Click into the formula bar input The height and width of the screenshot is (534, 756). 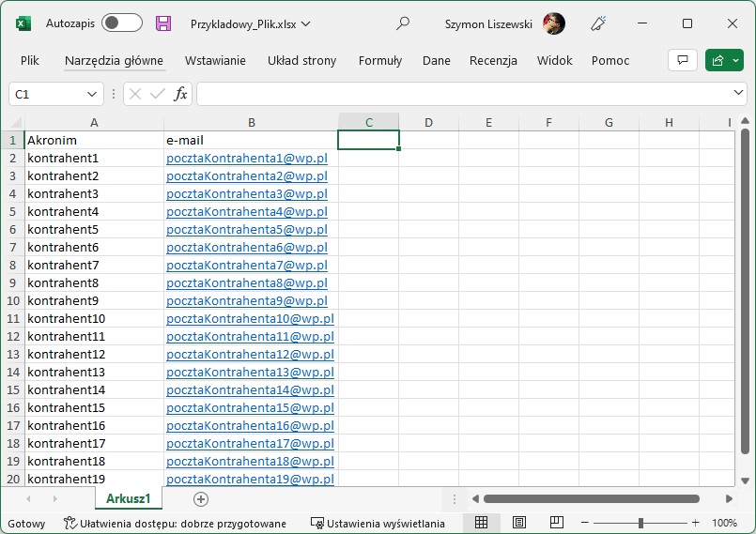point(464,94)
